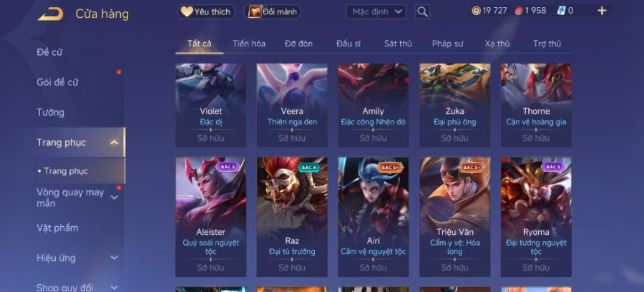The image size is (644, 292).
Task: Click the golden back arrow icon
Action: click(51, 14)
